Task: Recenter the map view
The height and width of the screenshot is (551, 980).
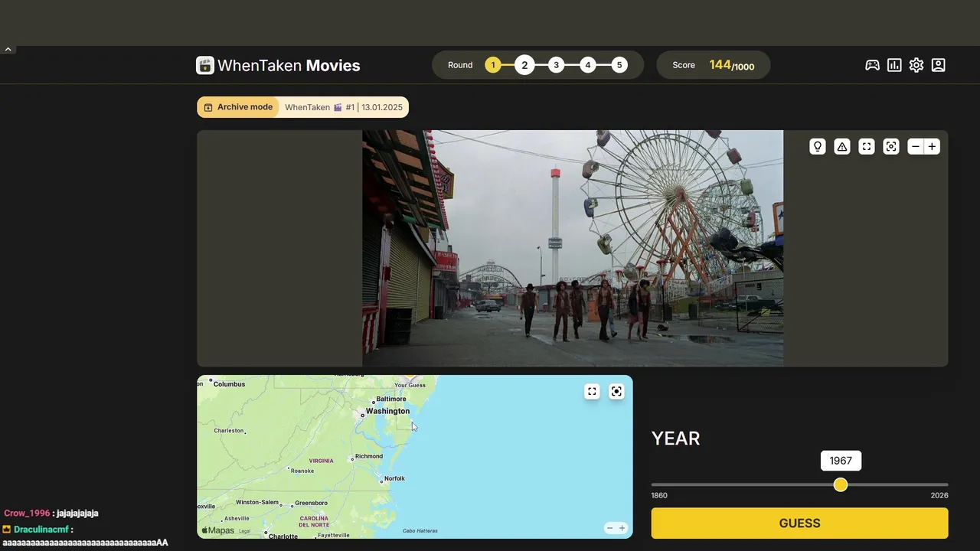Action: [616, 391]
